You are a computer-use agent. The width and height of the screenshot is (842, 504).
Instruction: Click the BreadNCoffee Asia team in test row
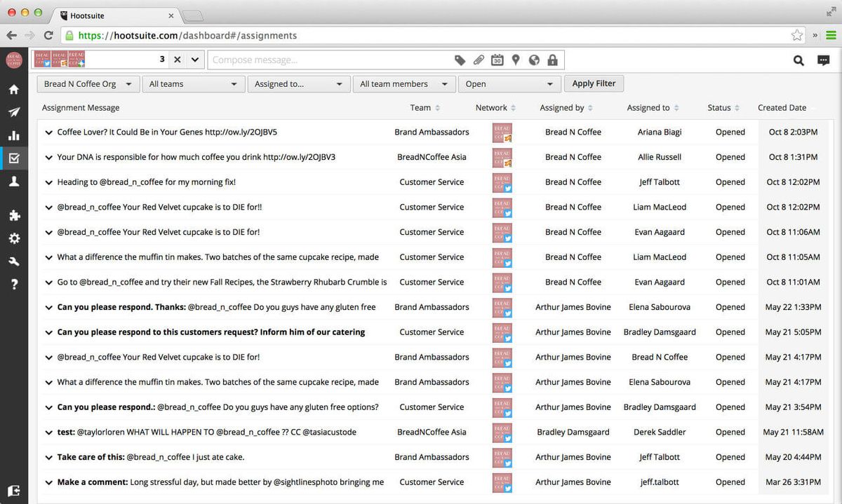point(432,432)
